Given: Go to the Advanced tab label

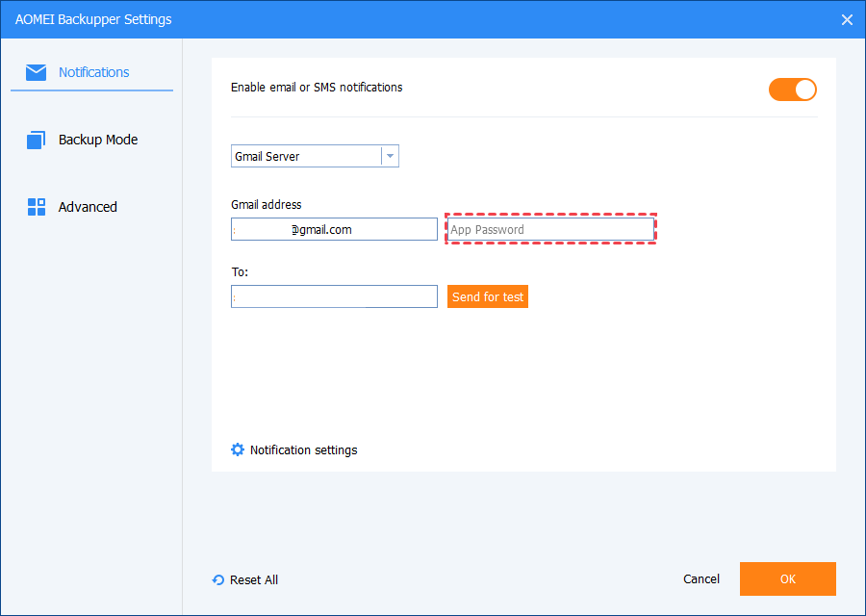Looking at the screenshot, I should [88, 207].
